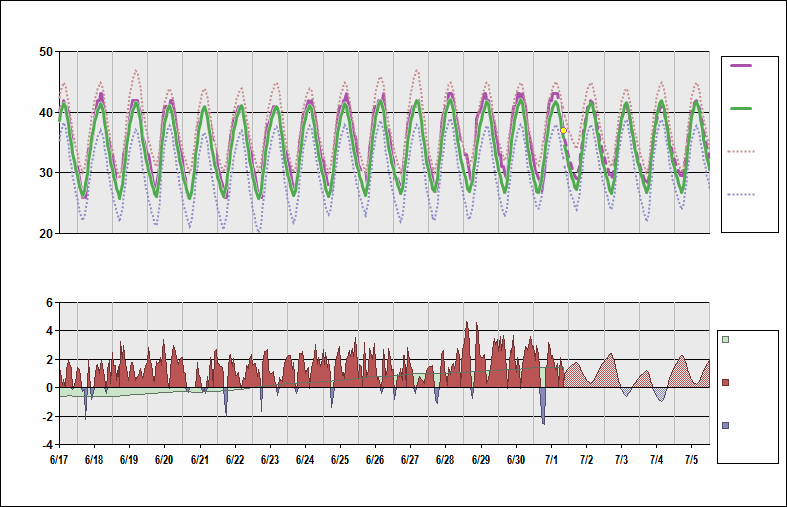Viewport: 787px width, 507px height.
Task: Click the pink dotted line legend entry
Action: 741,151
